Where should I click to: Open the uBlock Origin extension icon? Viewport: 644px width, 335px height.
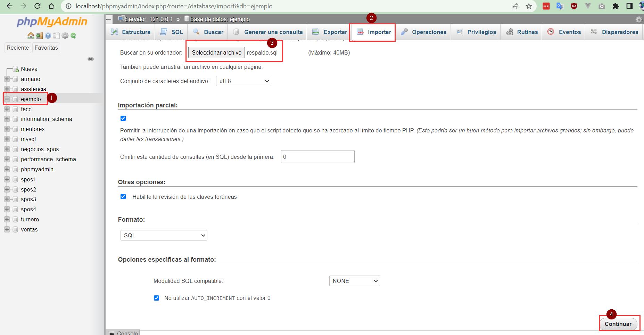574,6
